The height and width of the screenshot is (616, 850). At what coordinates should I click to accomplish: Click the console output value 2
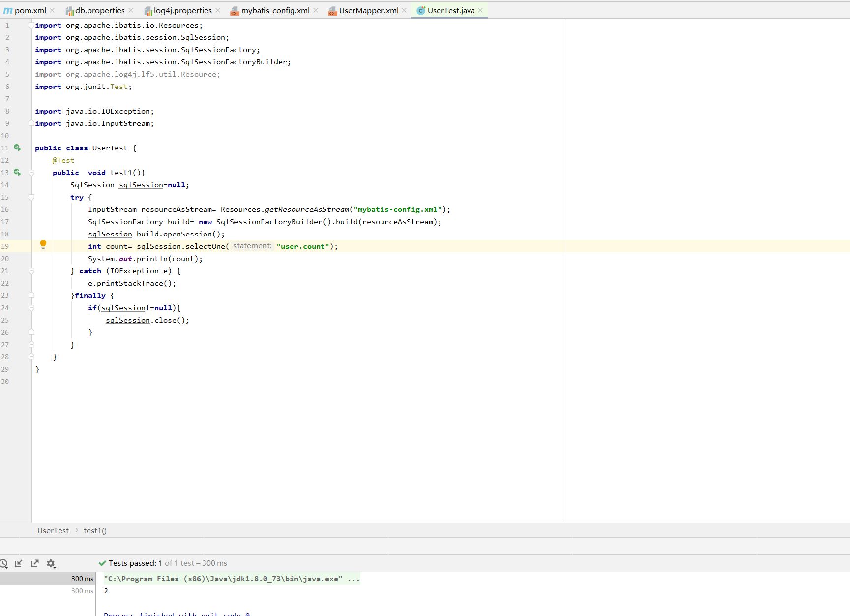click(106, 591)
